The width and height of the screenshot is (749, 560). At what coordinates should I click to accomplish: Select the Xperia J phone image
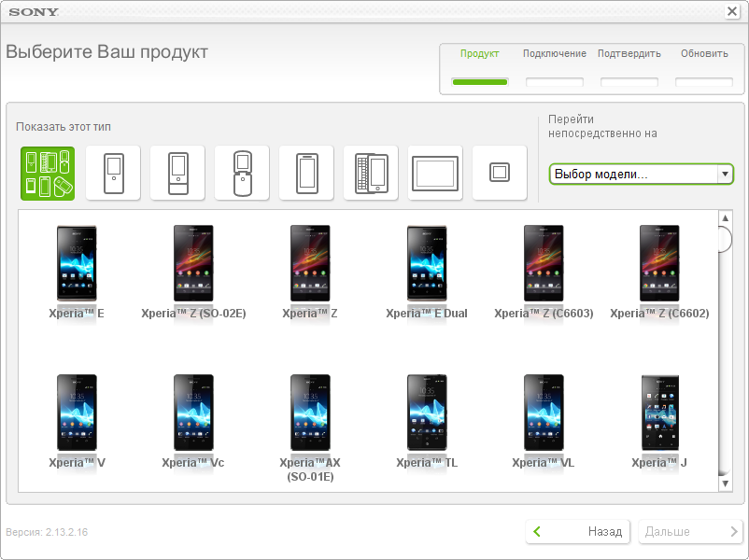[659, 413]
